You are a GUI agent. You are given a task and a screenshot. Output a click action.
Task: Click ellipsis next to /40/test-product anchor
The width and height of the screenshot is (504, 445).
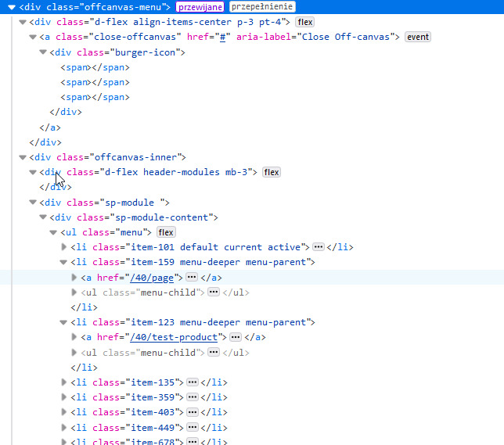(235, 337)
